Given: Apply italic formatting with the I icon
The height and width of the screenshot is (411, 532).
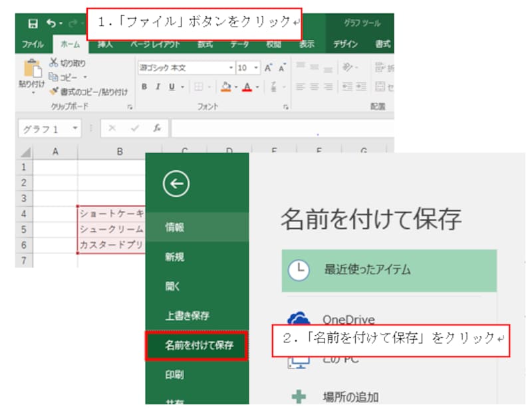Looking at the screenshot, I should click(157, 86).
